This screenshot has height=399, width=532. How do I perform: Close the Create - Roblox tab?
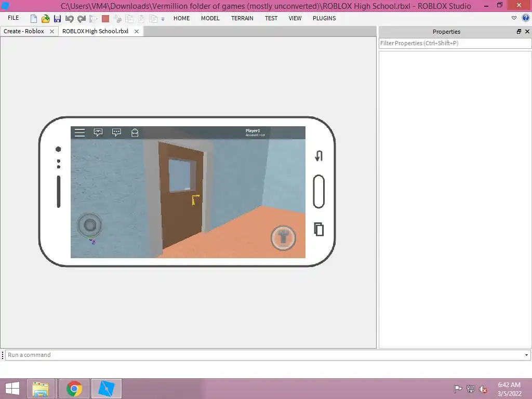[x=52, y=31]
